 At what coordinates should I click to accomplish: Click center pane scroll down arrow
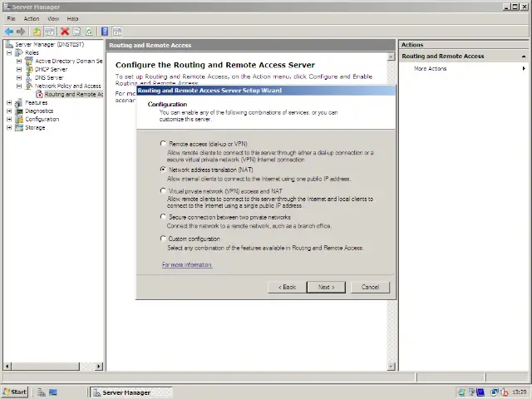pos(391,366)
